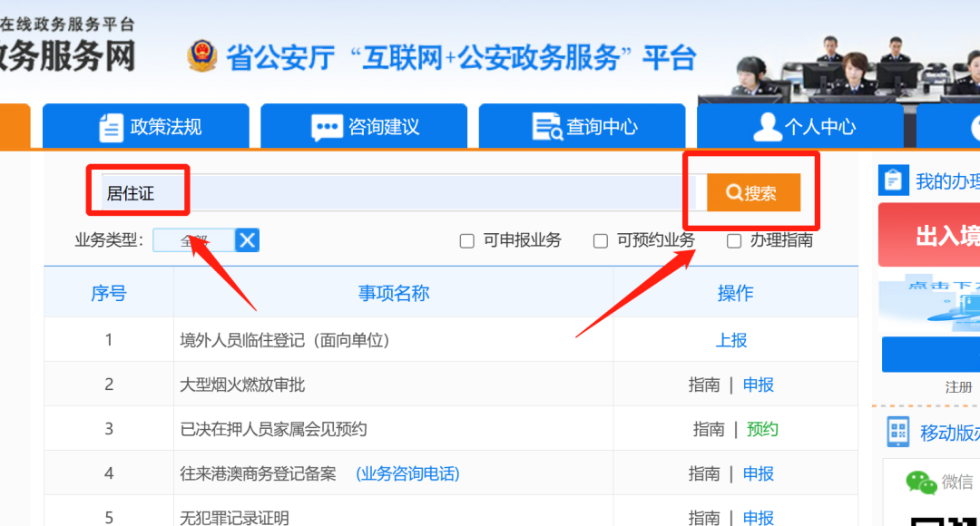Click the police badge emblem logo
This screenshot has width=980, height=526.
pyautogui.click(x=201, y=55)
